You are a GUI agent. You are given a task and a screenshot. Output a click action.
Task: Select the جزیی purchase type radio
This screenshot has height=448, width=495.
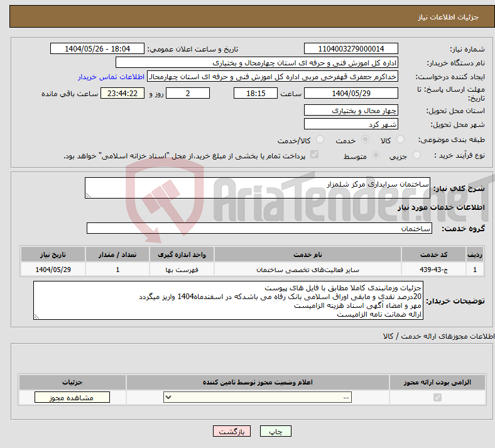(x=416, y=155)
